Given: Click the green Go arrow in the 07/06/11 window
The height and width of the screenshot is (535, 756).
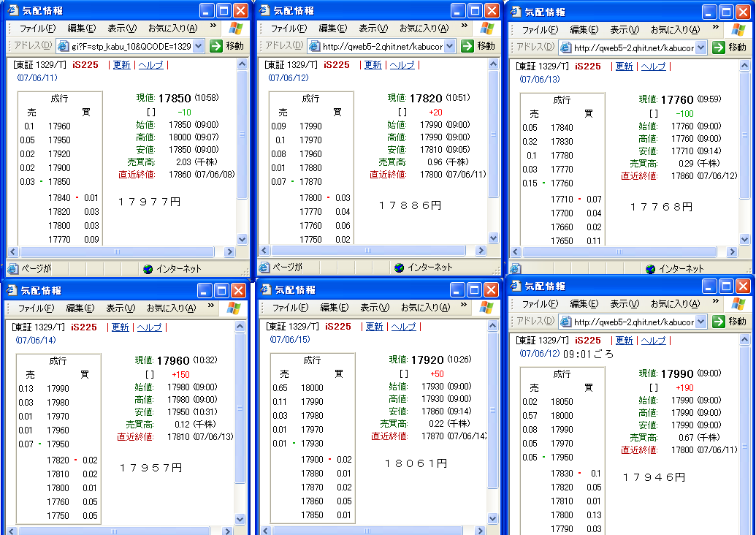Looking at the screenshot, I should (x=216, y=46).
